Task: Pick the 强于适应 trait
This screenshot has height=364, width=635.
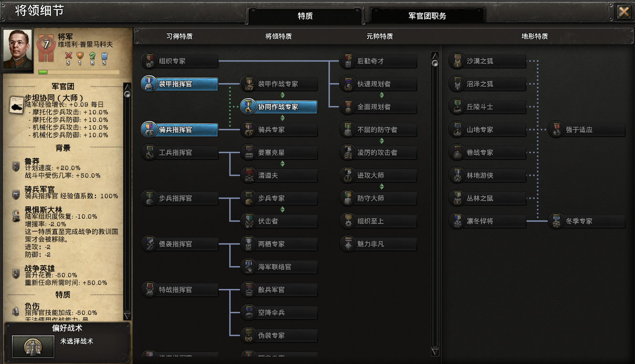Action: [587, 130]
